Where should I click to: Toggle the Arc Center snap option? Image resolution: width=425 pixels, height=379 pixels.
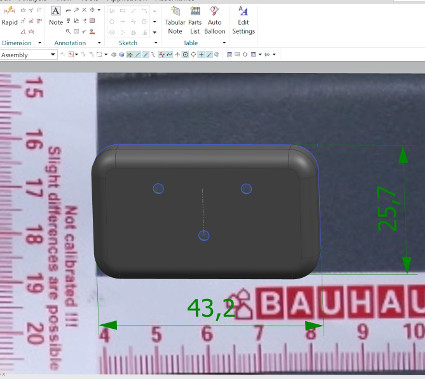coord(185,55)
